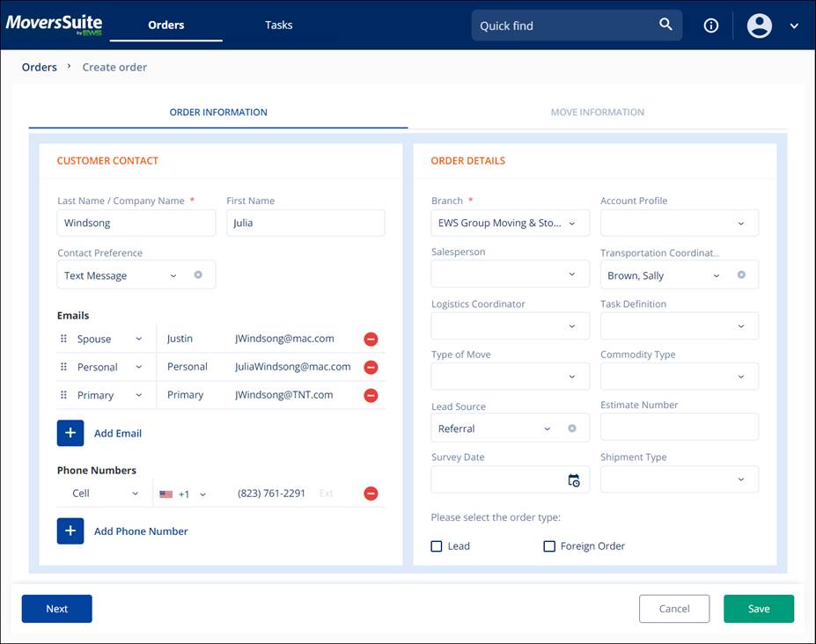This screenshot has width=816, height=644.
Task: Open the information icon in the top bar
Action: 710,26
